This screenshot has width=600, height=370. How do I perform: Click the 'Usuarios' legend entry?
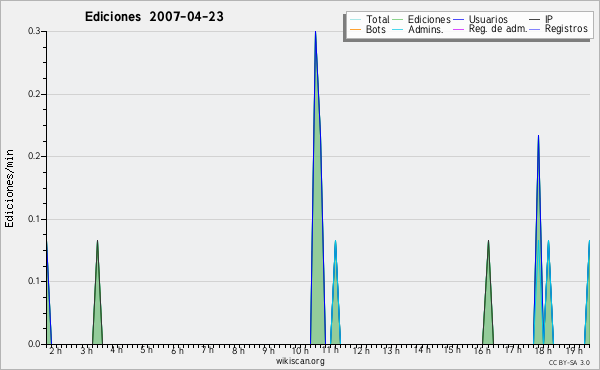(x=480, y=19)
